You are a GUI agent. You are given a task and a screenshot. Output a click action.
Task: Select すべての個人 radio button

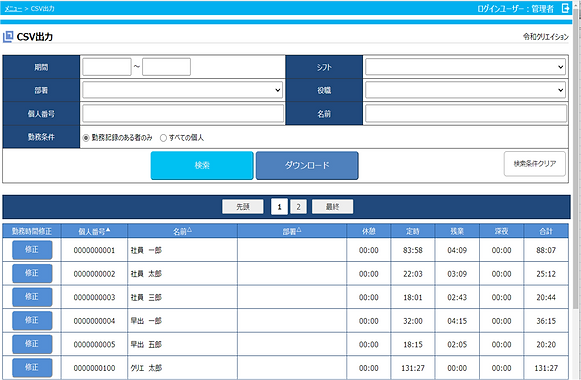pyautogui.click(x=163, y=138)
